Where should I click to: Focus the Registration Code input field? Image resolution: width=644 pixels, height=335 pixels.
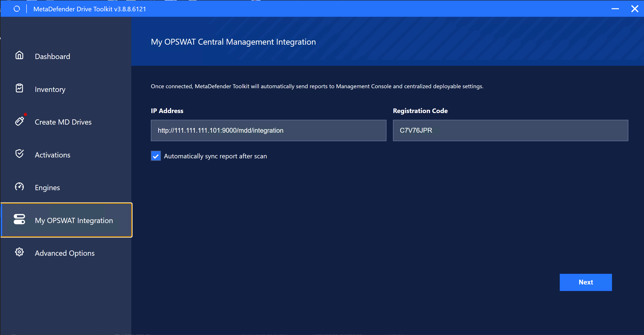coord(510,130)
